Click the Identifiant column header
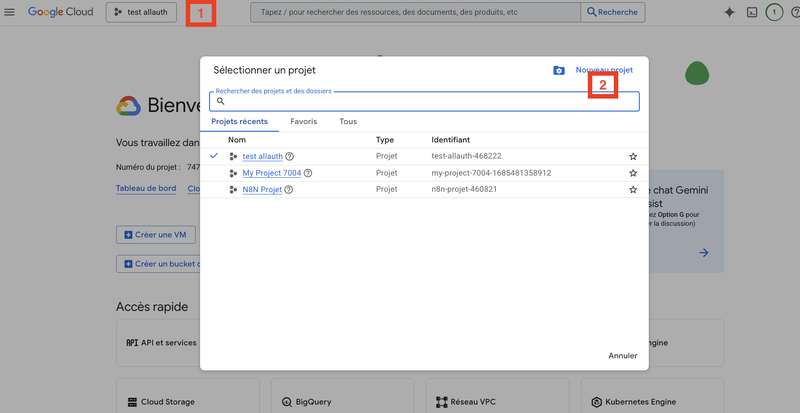 451,140
